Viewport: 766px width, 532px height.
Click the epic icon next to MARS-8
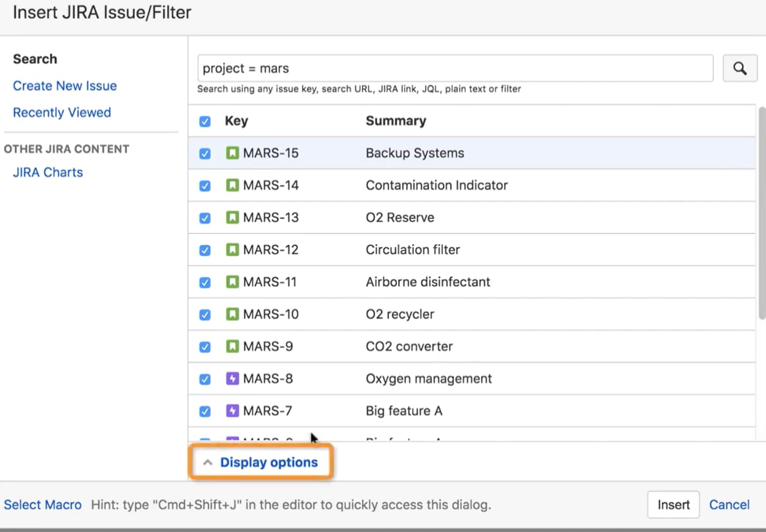232,379
